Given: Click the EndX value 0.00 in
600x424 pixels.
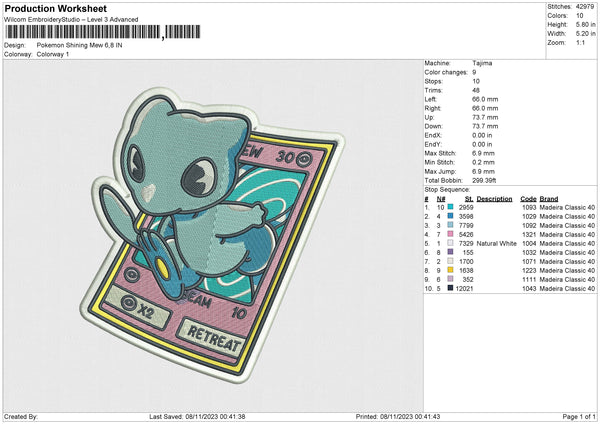Looking at the screenshot, I should click(x=482, y=135).
